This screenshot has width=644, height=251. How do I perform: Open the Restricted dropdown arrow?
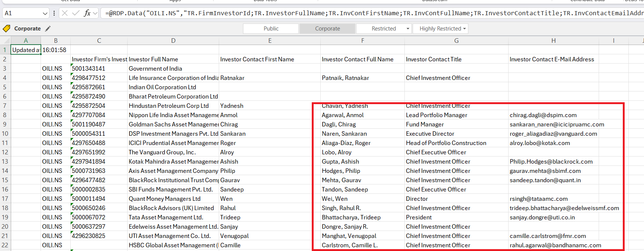(x=408, y=29)
